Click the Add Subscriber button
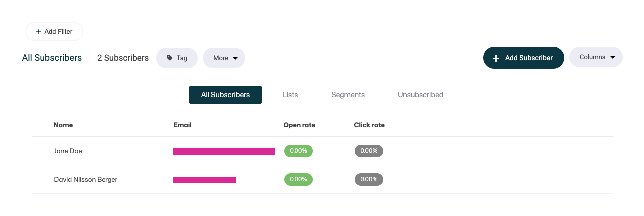 click(523, 58)
